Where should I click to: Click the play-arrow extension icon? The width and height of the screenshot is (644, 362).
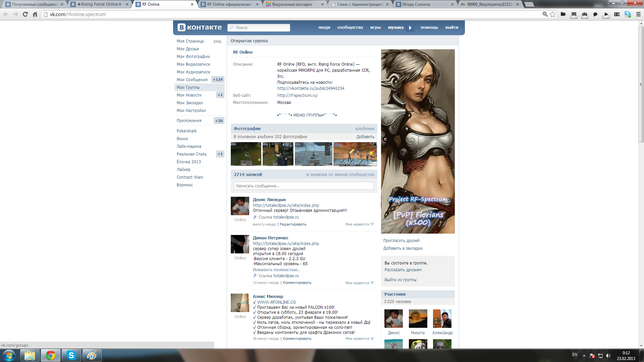tap(606, 15)
